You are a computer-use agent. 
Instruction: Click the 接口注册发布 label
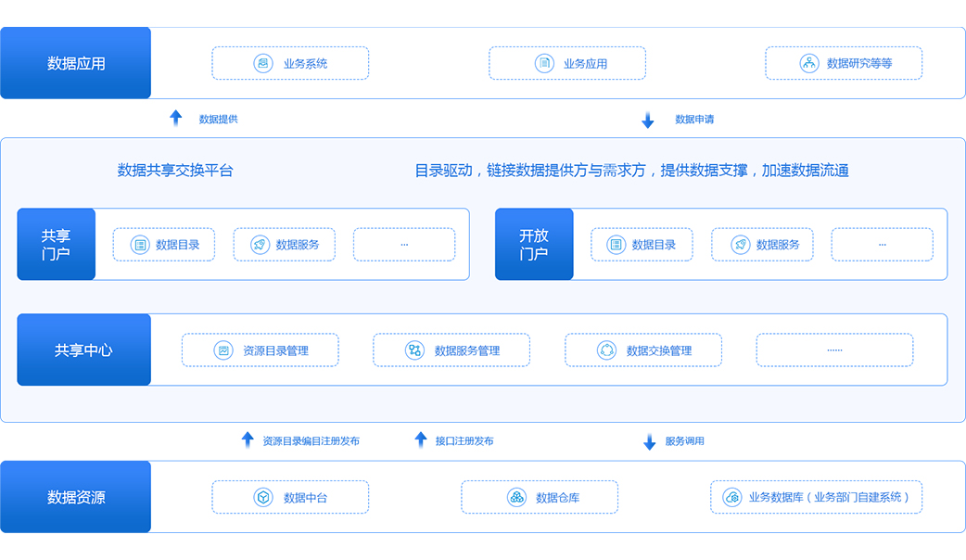point(464,441)
